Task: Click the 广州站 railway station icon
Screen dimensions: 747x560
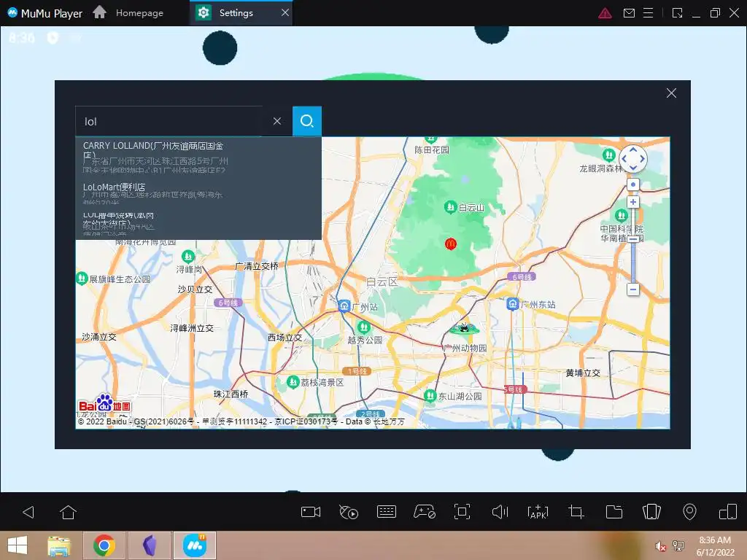Action: 344,306
